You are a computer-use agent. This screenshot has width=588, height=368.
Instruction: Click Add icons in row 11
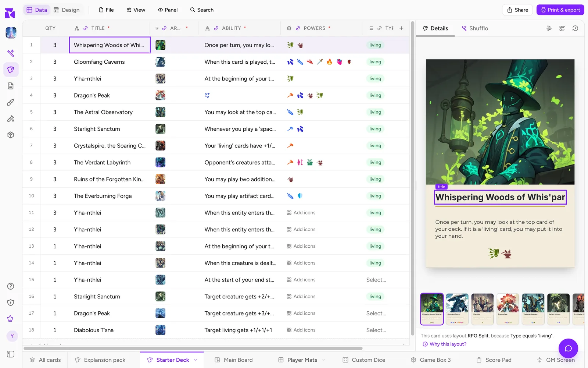[301, 213]
